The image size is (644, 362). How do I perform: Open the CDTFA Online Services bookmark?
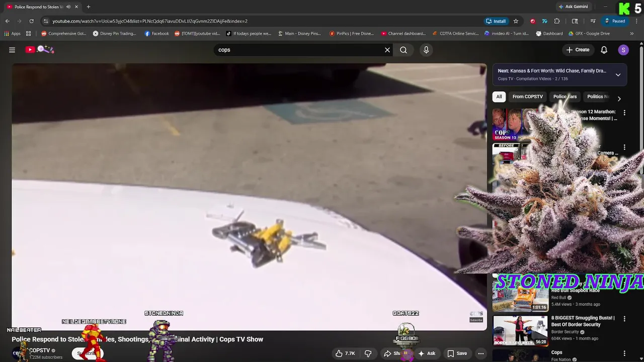456,34
